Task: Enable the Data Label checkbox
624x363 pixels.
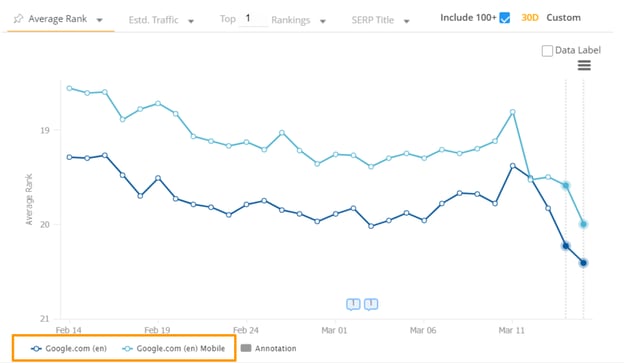Action: [x=547, y=51]
